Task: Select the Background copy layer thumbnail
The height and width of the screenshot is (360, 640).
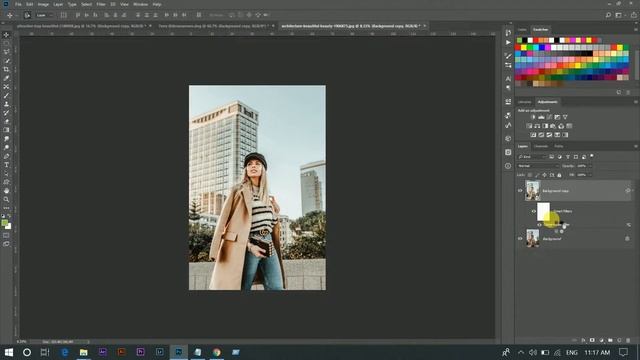Action: click(532, 191)
